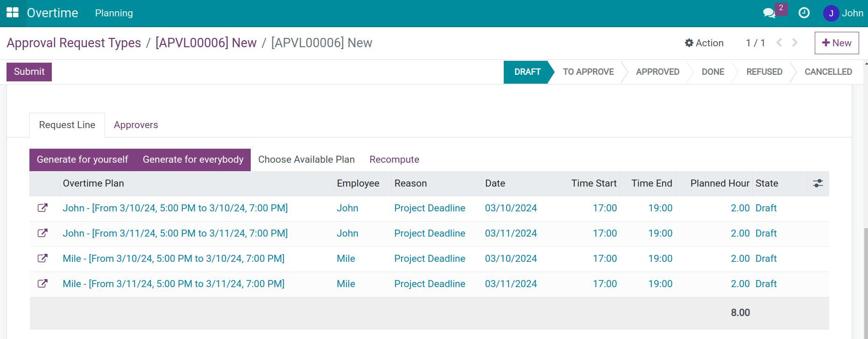868x339 pixels.
Task: Click Employee John in 03/10/2024 row
Action: click(x=347, y=208)
